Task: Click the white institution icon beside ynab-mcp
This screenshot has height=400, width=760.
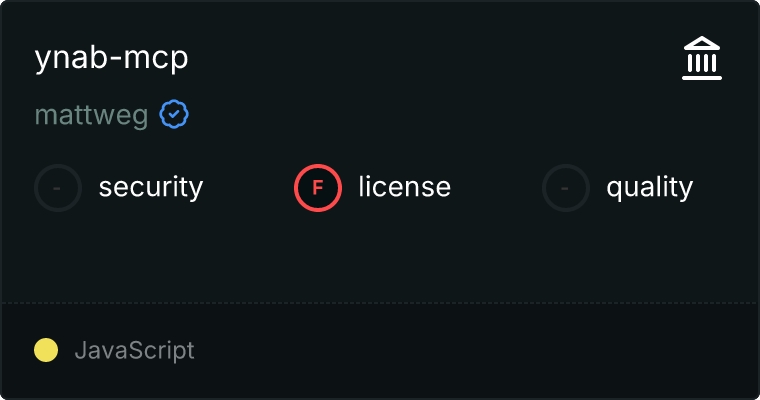Action: [702, 59]
